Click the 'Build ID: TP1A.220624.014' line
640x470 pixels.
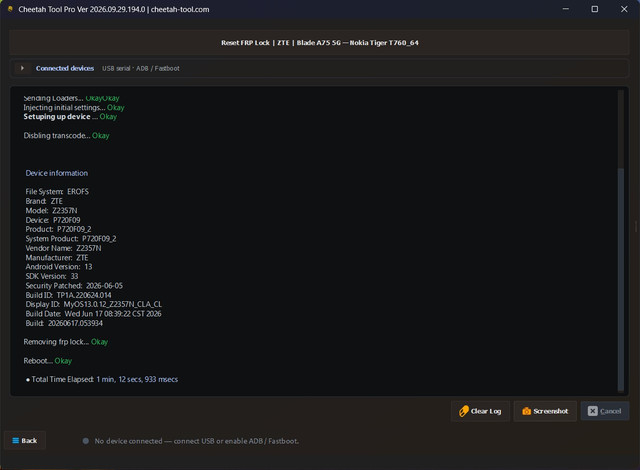pos(68,295)
